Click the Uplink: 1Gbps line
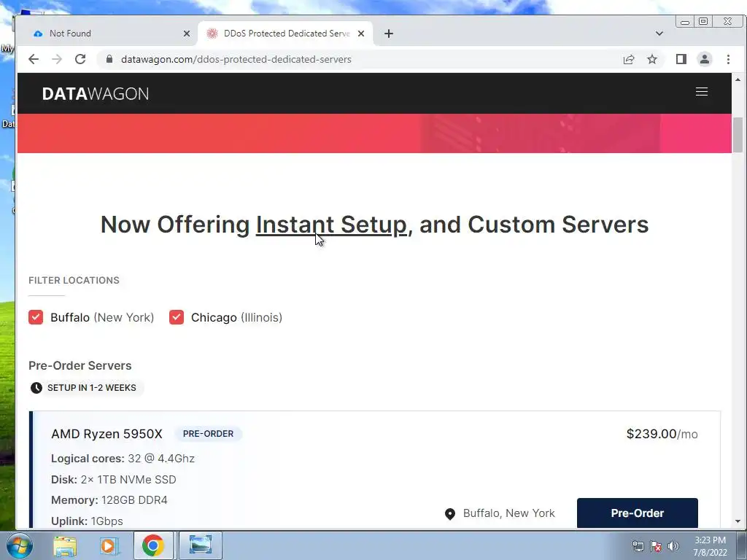Screen dimensions: 747x560 point(87,521)
